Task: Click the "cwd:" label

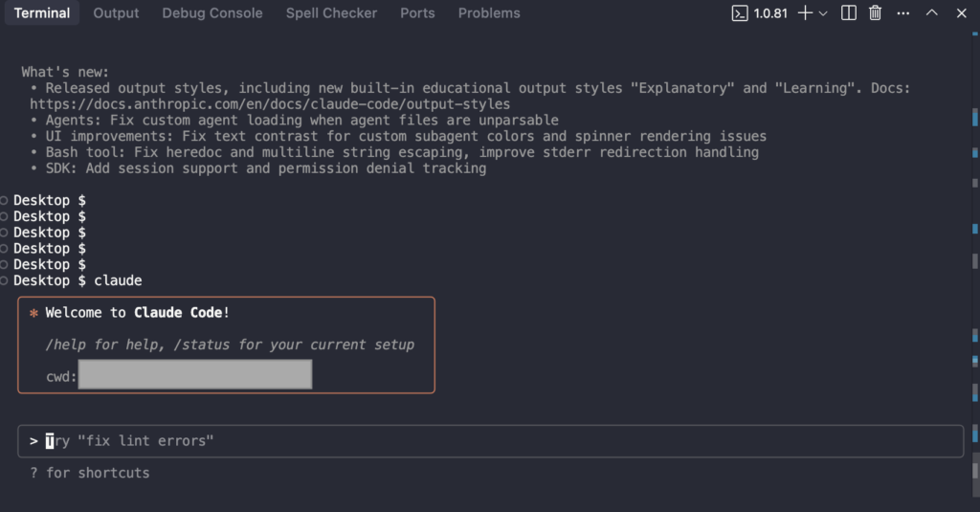Action: point(61,377)
